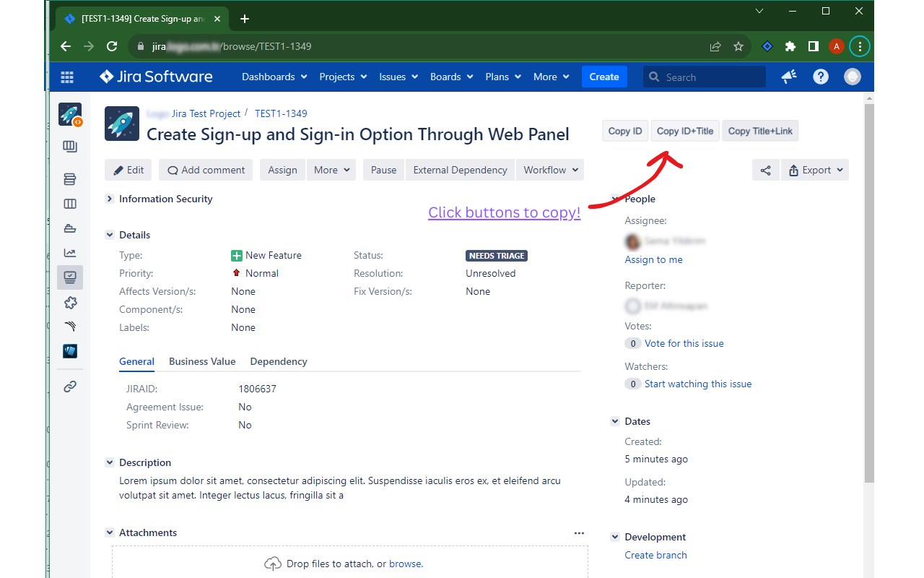This screenshot has height=578, width=924.
Task: Collapse the Description section
Action: click(x=110, y=462)
